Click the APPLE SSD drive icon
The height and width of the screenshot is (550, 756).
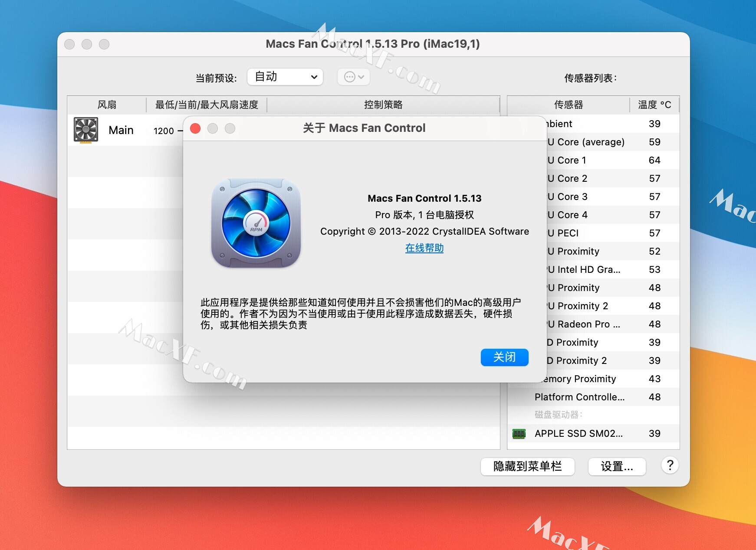click(519, 433)
